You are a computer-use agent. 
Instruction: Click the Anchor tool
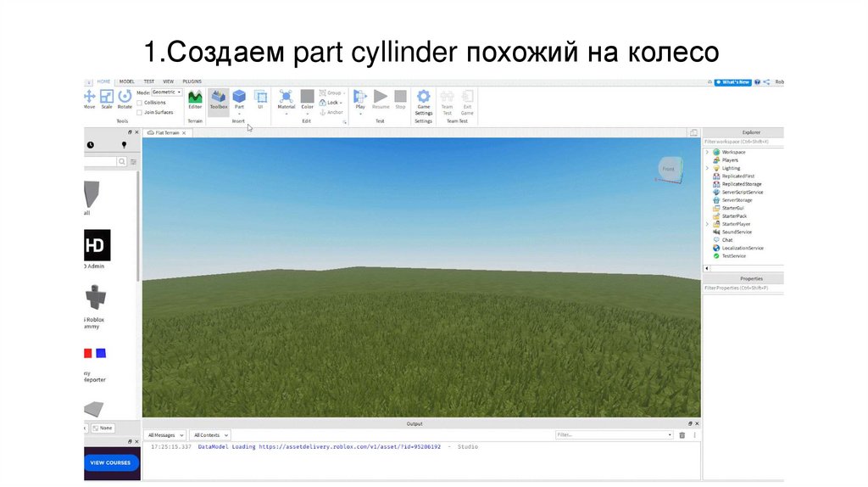pyautogui.click(x=331, y=113)
